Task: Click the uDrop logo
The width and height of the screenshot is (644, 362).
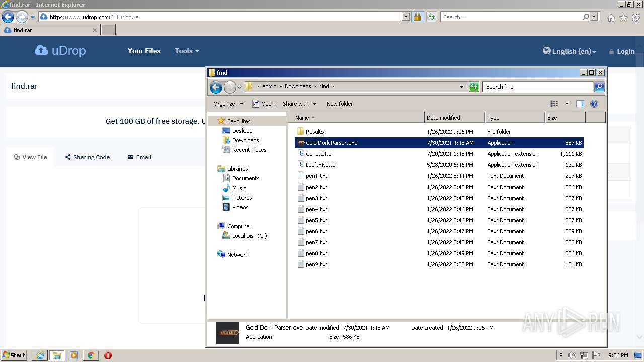Action: [60, 51]
